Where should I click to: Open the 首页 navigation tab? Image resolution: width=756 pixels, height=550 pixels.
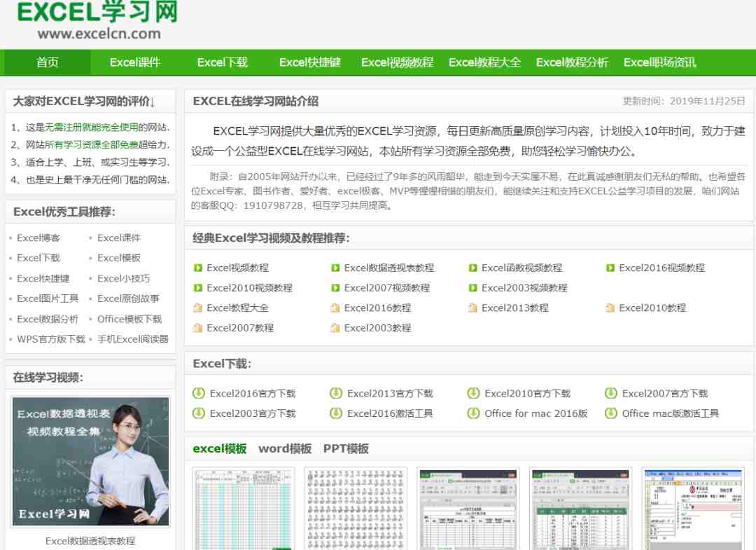coord(48,62)
